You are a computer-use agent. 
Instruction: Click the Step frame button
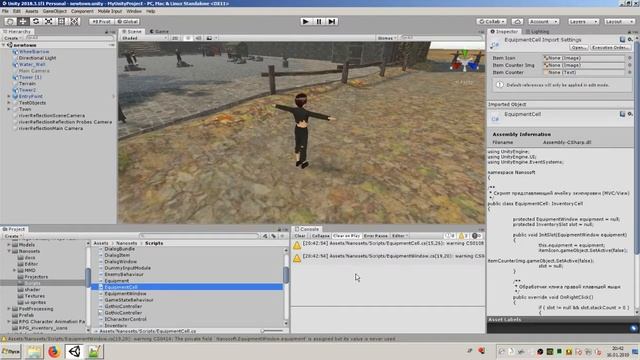tap(332, 21)
